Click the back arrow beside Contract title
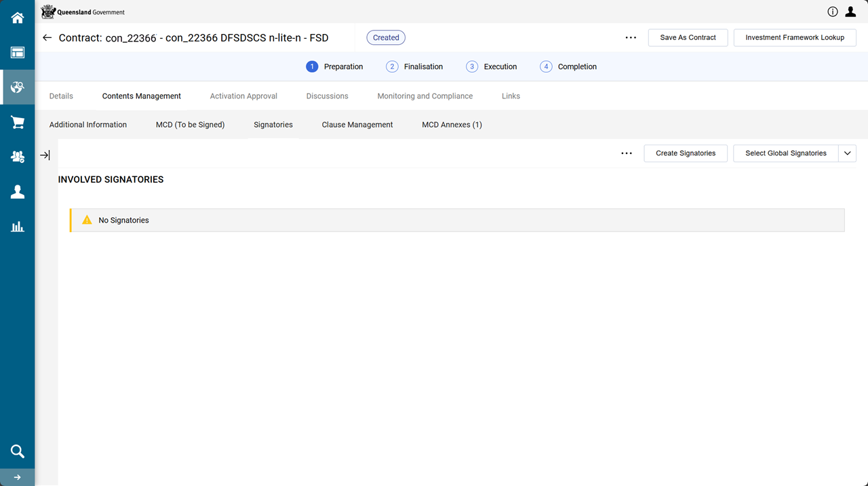This screenshot has height=486, width=868. point(47,38)
